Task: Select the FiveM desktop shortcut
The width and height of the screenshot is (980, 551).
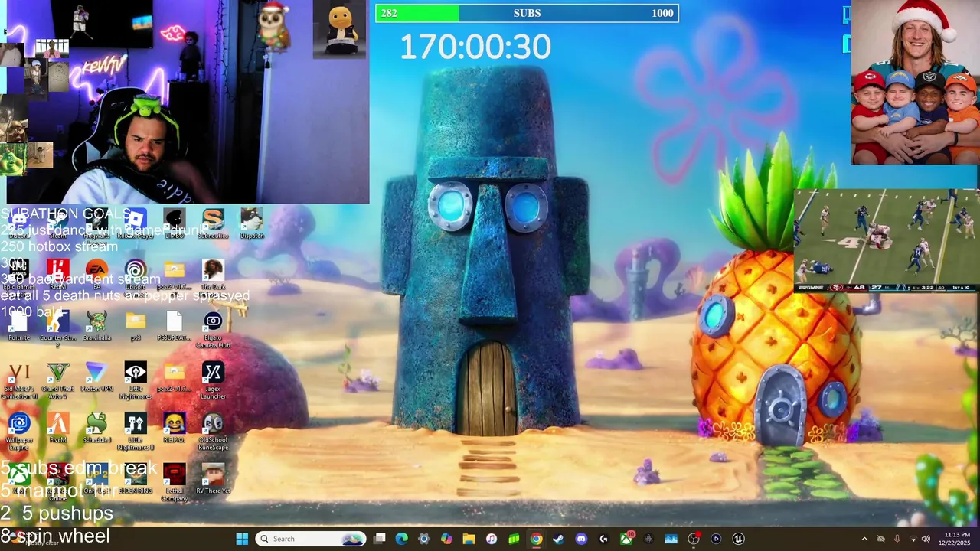Action: (x=58, y=428)
